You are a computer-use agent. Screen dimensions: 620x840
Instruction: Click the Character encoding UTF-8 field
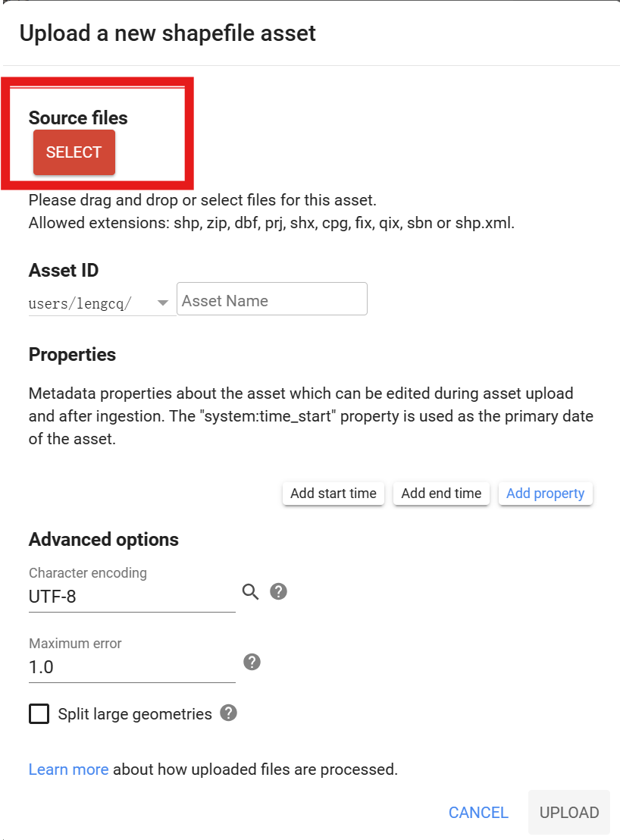[x=132, y=596]
